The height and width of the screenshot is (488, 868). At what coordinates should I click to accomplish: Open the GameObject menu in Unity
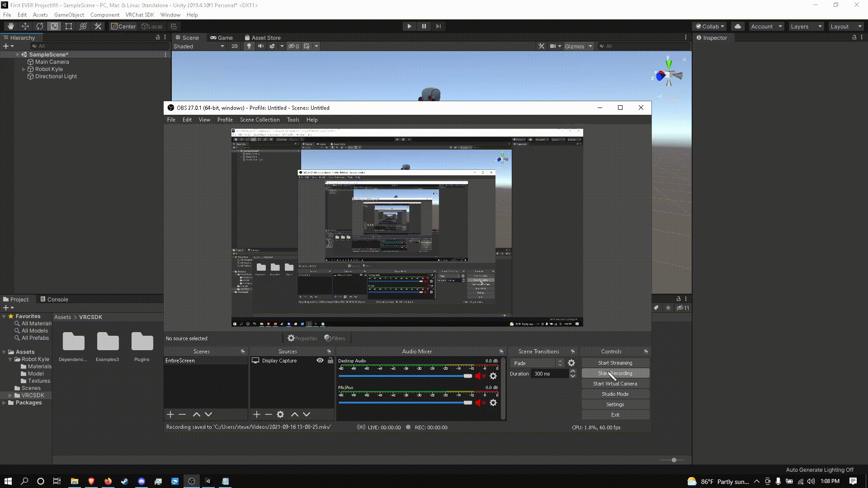69,14
